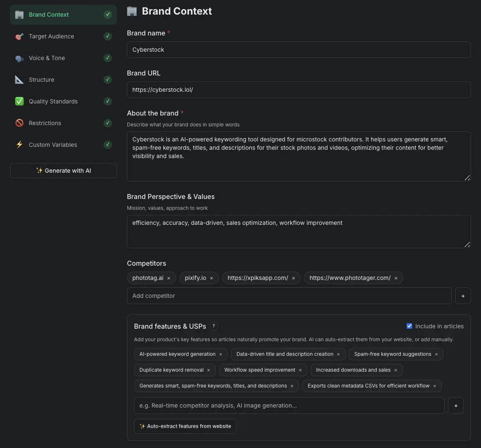Click the Custom Variables lightning icon
Viewport: 481px width, 448px height.
pyautogui.click(x=19, y=145)
